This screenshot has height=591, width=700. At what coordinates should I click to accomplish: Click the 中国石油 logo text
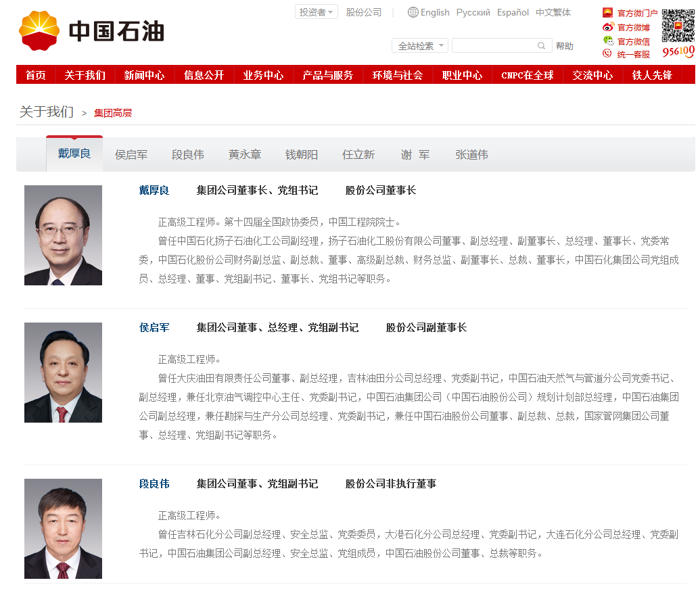[116, 31]
